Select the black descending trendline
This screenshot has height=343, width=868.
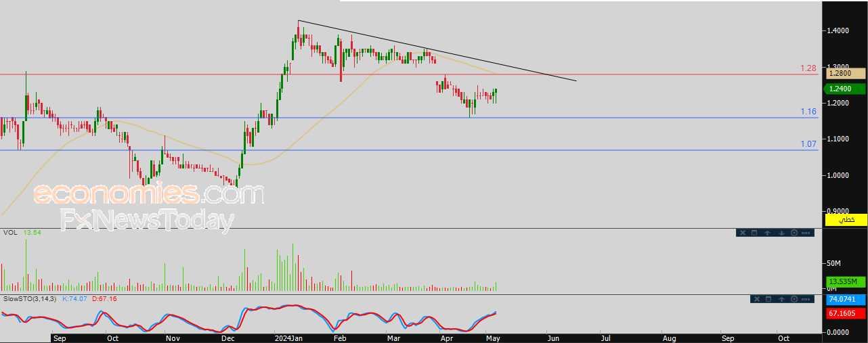[437, 51]
